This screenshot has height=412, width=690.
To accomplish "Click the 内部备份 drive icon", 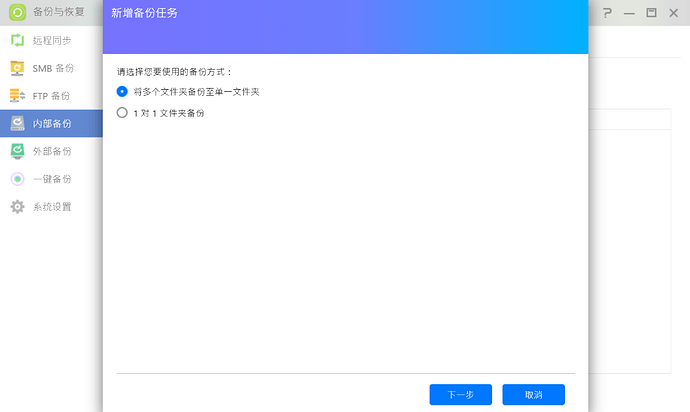I will coord(17,123).
